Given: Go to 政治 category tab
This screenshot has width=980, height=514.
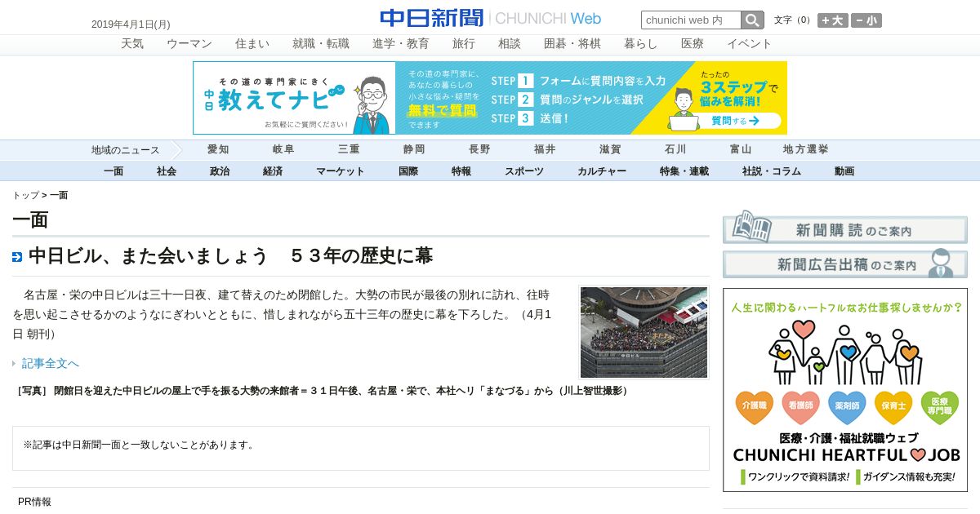Looking at the screenshot, I should pyautogui.click(x=220, y=171).
